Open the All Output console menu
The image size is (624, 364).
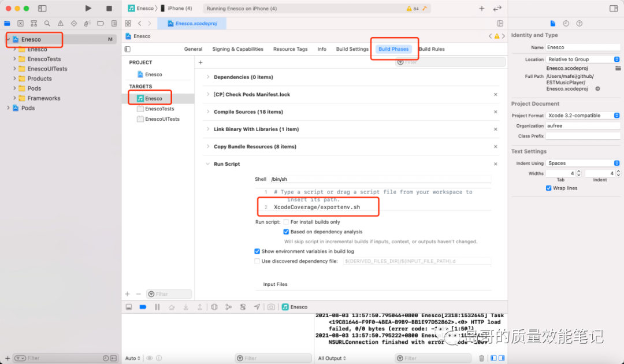(332, 358)
